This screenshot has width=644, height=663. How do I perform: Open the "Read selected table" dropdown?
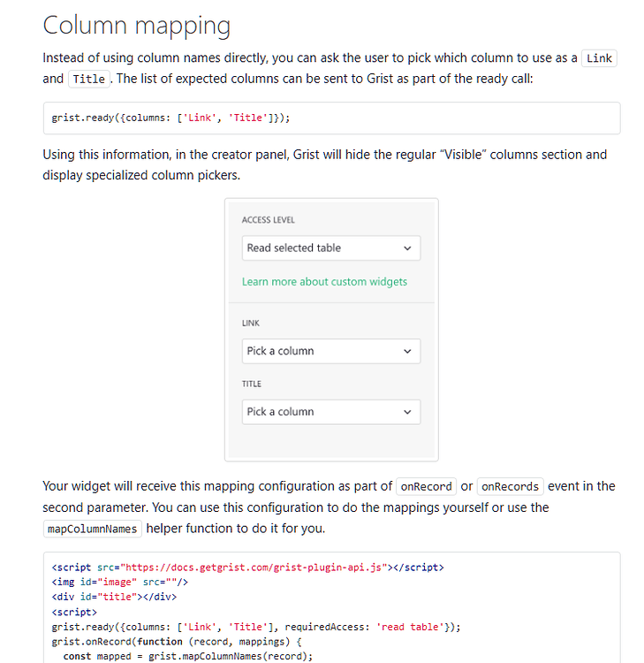(330, 248)
